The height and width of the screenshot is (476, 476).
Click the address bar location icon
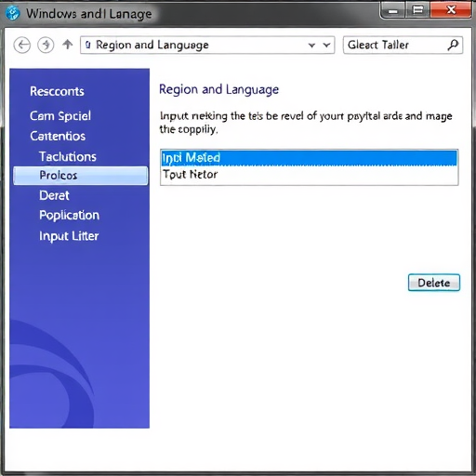[x=88, y=45]
